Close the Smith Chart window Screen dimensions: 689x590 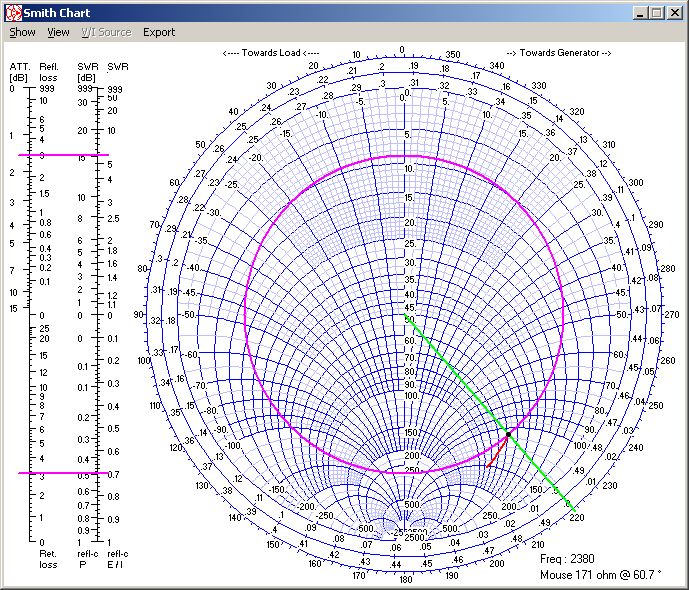pos(675,12)
